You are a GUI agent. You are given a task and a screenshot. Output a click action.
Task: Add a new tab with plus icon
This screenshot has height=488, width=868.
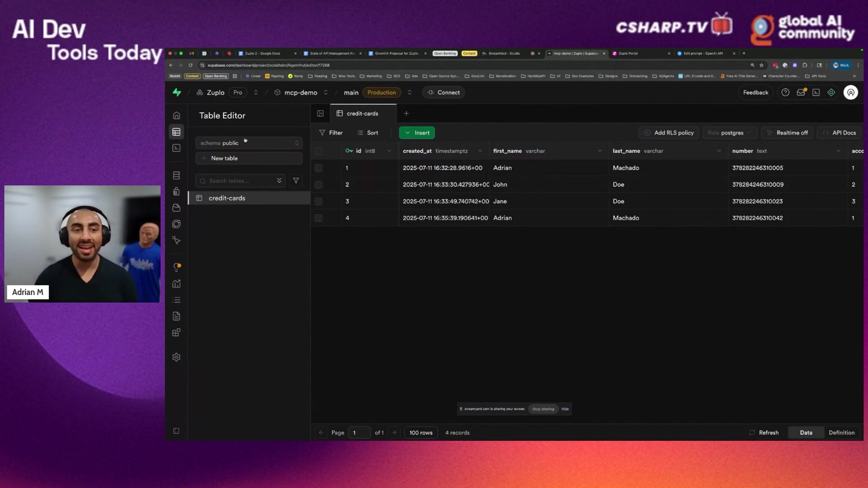pyautogui.click(x=406, y=113)
